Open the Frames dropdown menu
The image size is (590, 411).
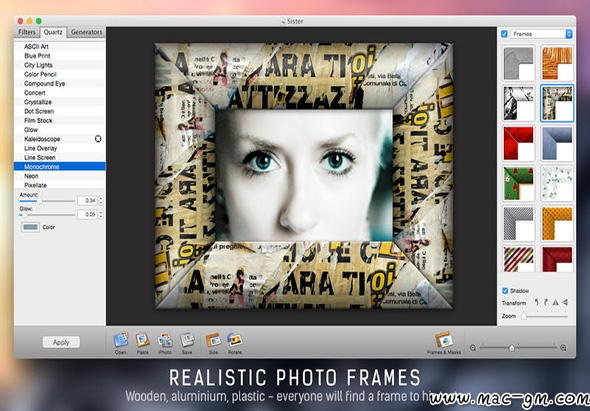coord(541,34)
